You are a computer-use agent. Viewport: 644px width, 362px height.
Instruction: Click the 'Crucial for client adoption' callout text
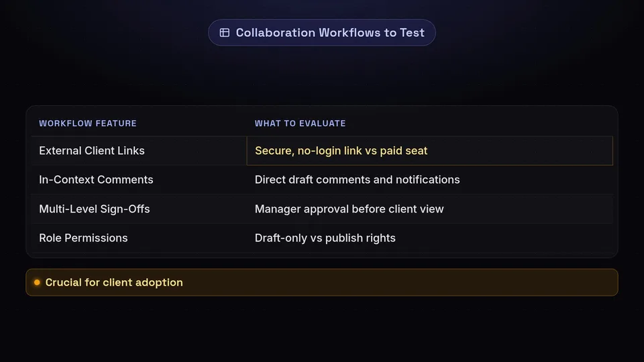point(114,282)
